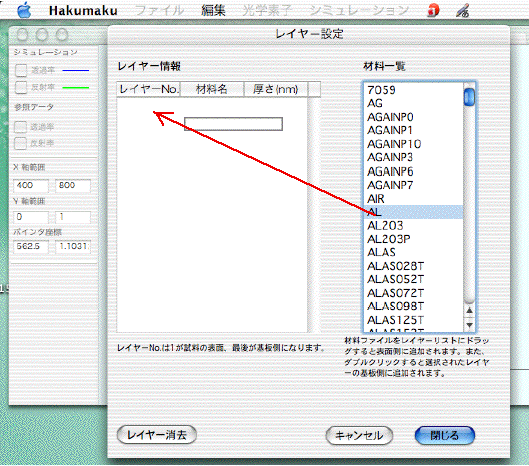Click the material list scroll up arrow
The width and height of the screenshot is (529, 466).
[x=469, y=310]
